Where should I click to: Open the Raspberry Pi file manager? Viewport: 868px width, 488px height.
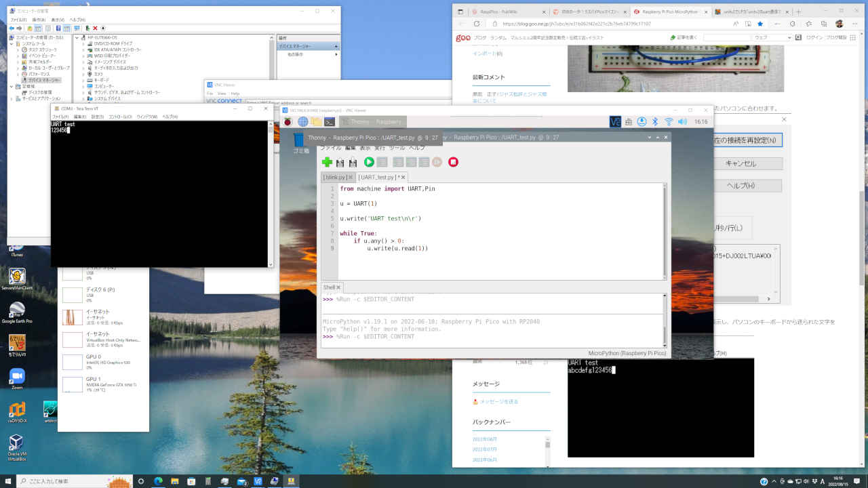[316, 121]
